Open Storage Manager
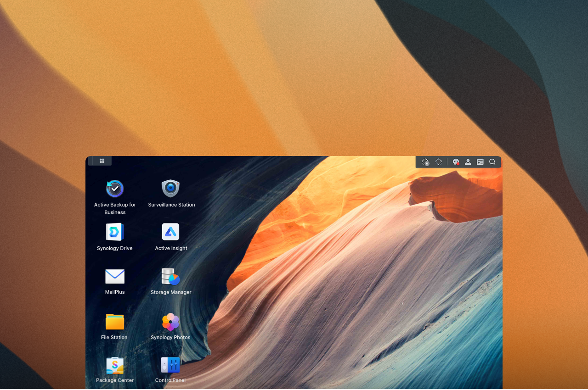Image resolution: width=588 pixels, height=390 pixels. (170, 276)
